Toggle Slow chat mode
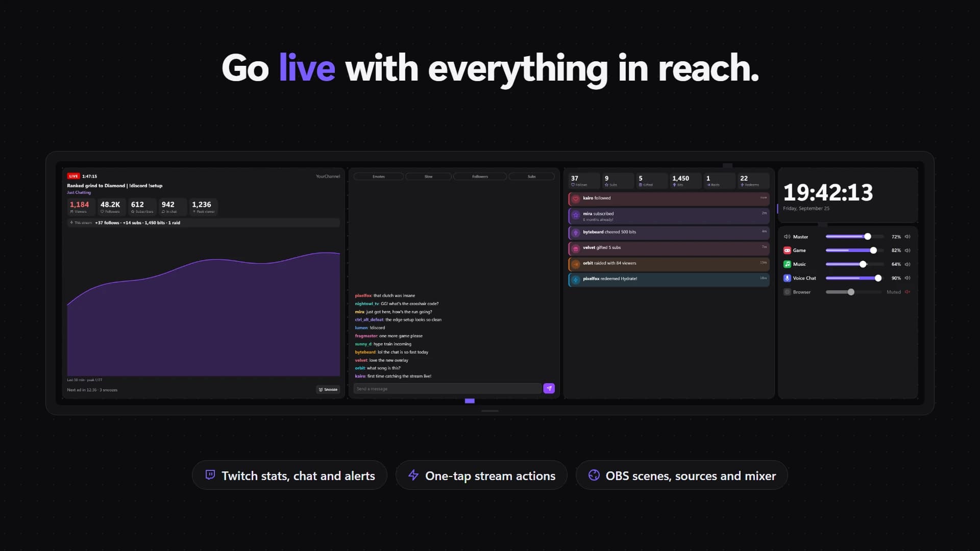980x551 pixels. pos(428,177)
